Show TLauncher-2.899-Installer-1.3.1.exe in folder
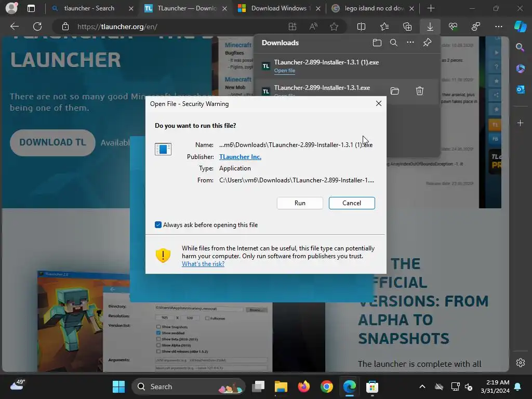 tap(395, 91)
